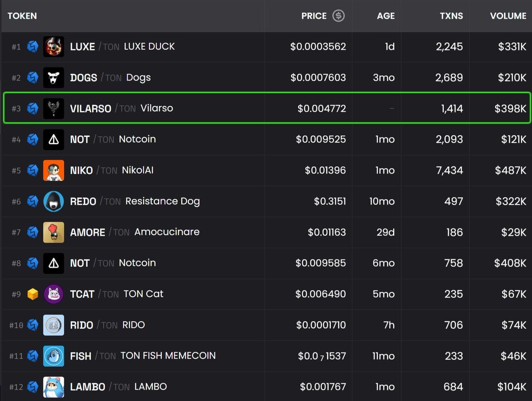Open the REDO /TON pair
532x401 pixels.
click(x=95, y=201)
